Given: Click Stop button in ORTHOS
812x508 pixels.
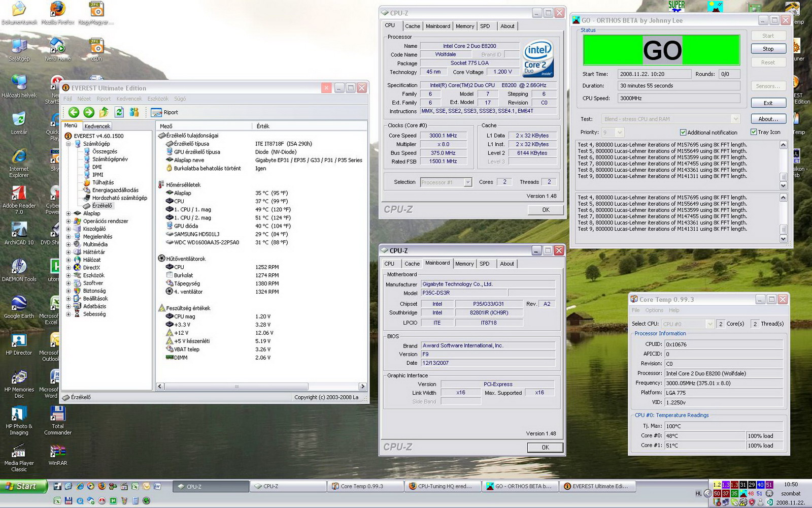Looking at the screenshot, I should tap(768, 49).
